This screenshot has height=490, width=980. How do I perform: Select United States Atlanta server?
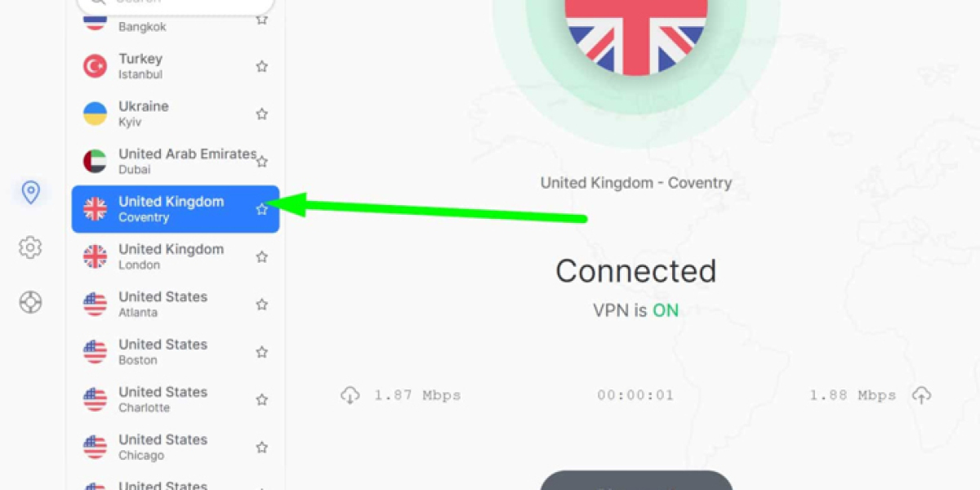coord(176,304)
